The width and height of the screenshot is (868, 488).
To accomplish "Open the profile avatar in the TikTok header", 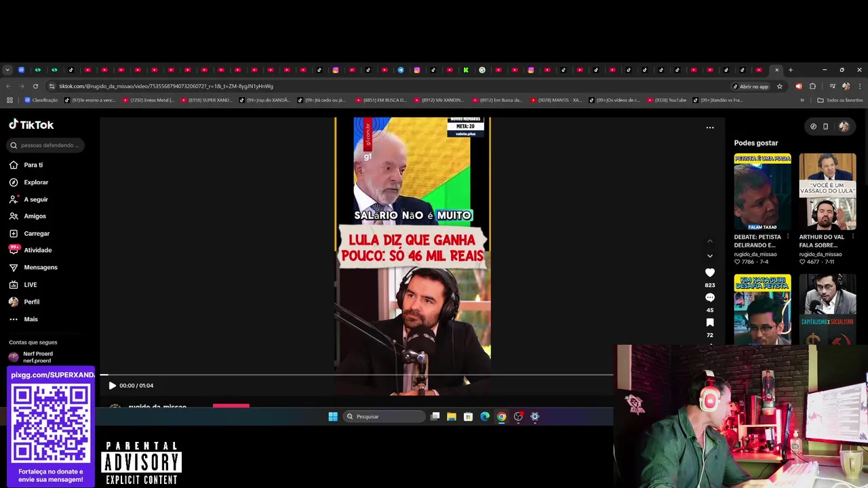I will coord(844,126).
